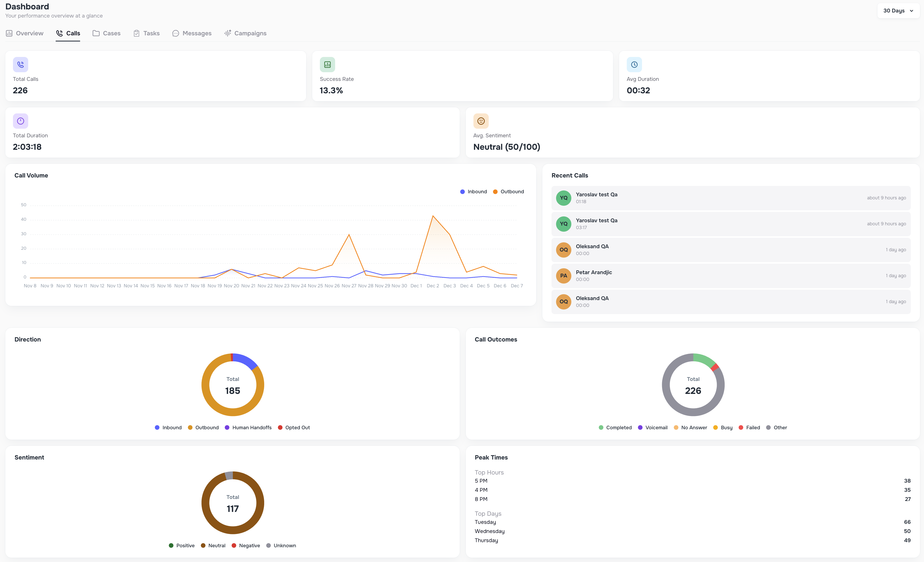Click the Messages chat bubble icon
924x562 pixels.
[175, 33]
